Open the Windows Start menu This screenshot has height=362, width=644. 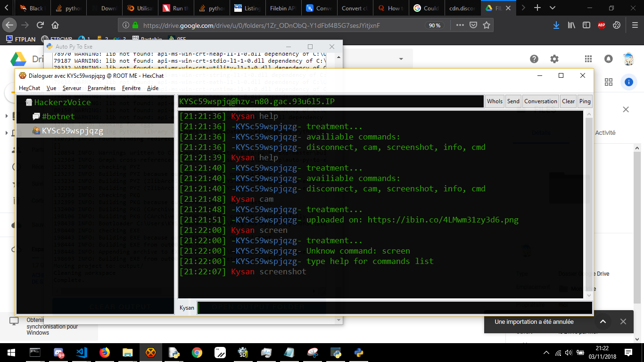click(x=10, y=352)
